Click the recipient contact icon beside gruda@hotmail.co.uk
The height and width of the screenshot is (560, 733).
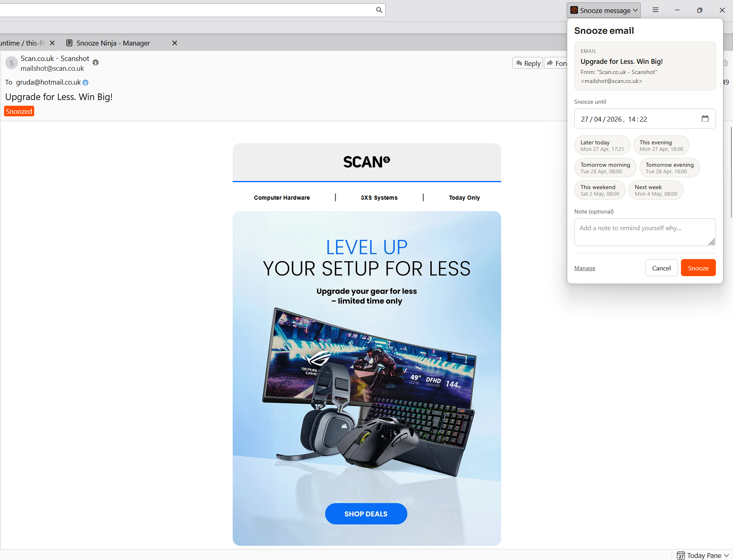pos(85,82)
